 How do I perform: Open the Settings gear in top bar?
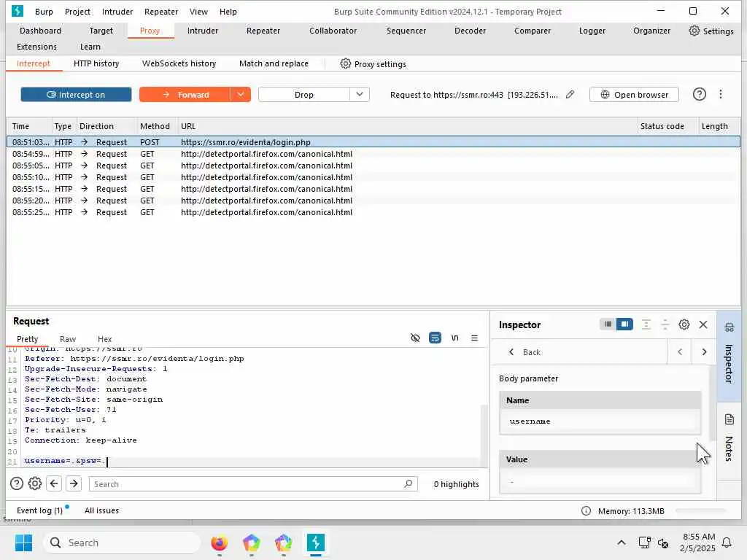(x=711, y=31)
